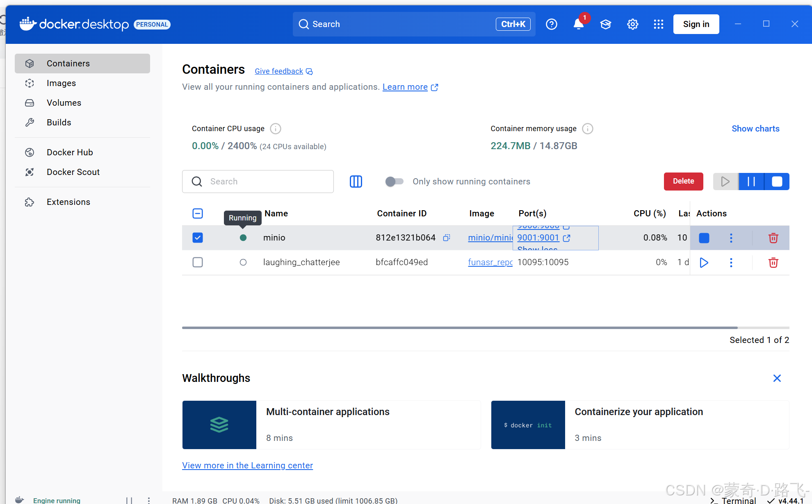The width and height of the screenshot is (812, 504).
Task: Open Containers in sidebar
Action: point(82,64)
